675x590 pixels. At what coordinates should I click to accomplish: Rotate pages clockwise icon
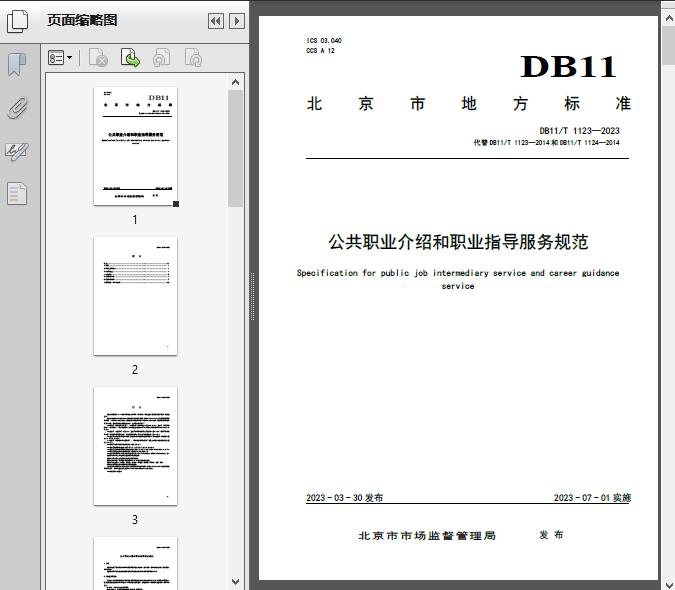[193, 58]
